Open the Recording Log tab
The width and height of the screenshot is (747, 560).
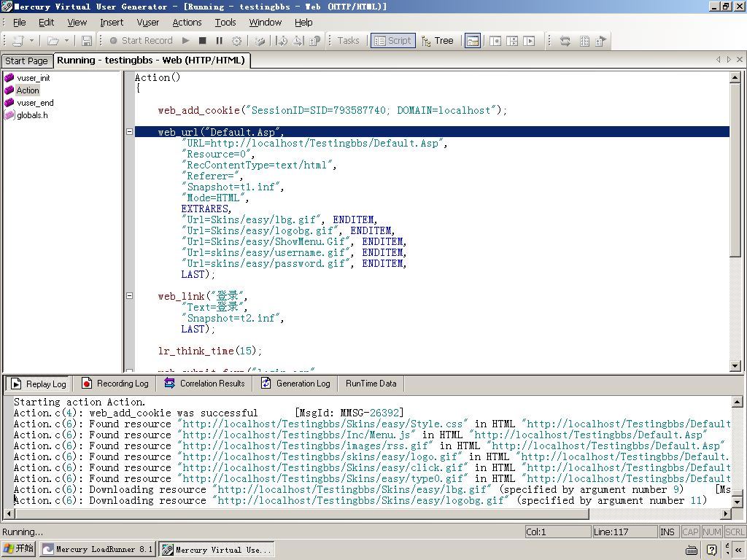coord(115,384)
